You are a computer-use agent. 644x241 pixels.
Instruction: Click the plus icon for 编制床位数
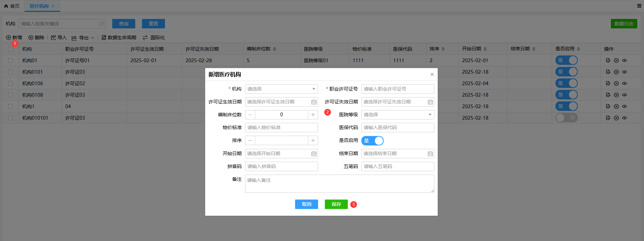[313, 115]
